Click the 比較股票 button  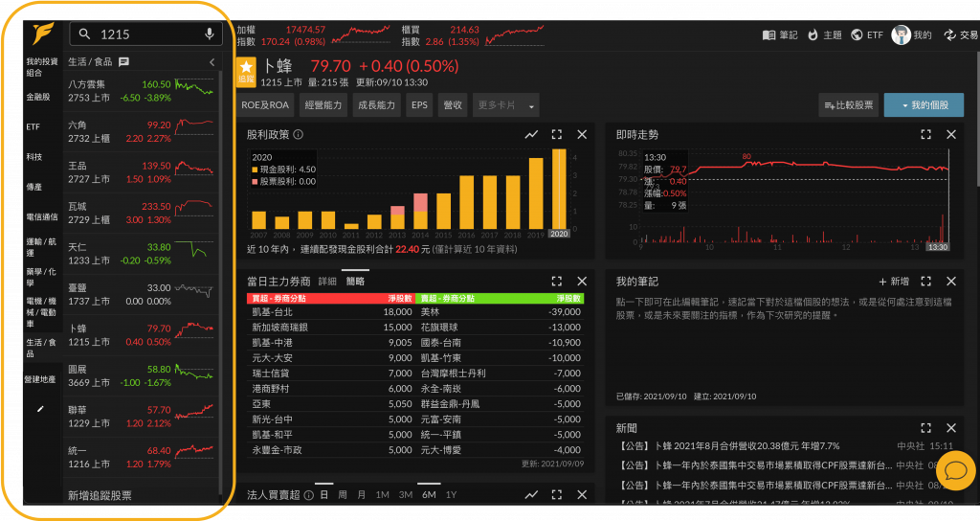849,105
